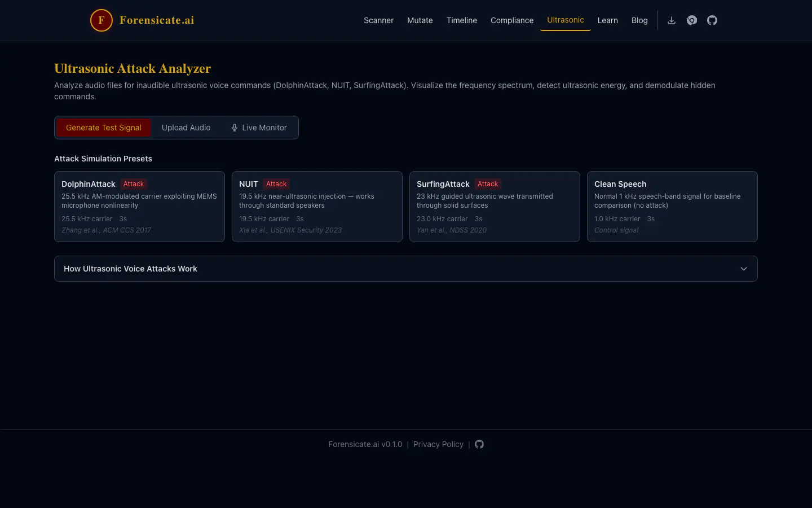Select the Ultrasonic nav tab
The width and height of the screenshot is (812, 508).
click(566, 20)
